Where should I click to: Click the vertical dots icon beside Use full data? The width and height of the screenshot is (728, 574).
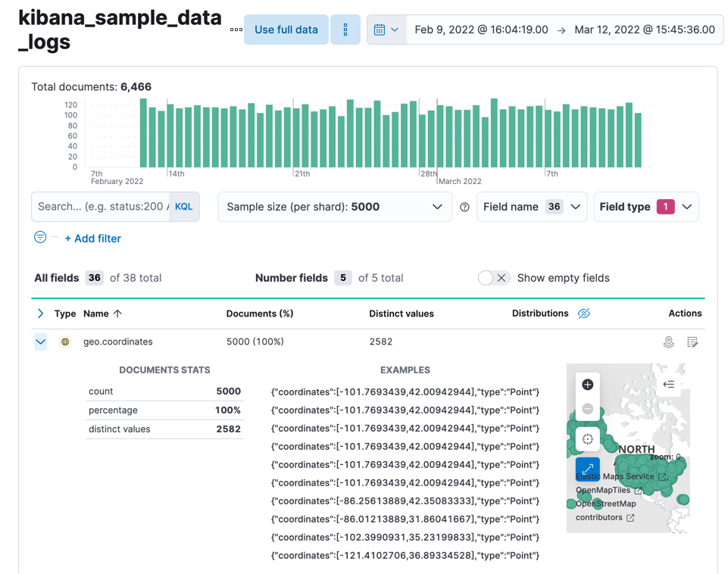[x=345, y=29]
